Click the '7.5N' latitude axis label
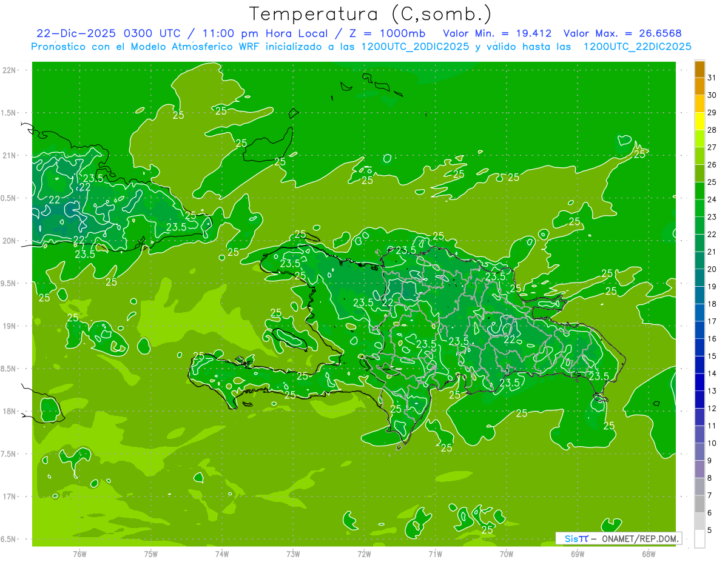 [x=8, y=454]
